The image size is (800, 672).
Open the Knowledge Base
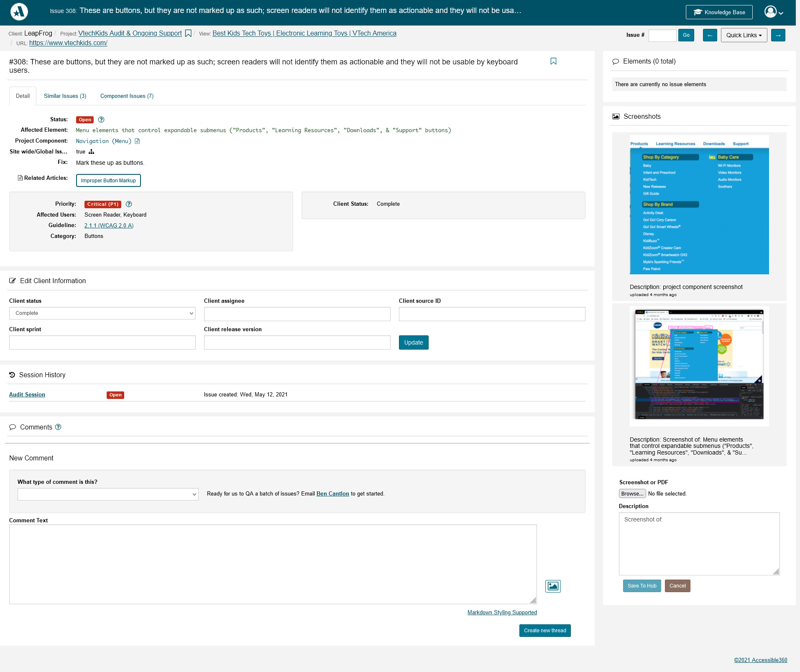[x=719, y=12]
